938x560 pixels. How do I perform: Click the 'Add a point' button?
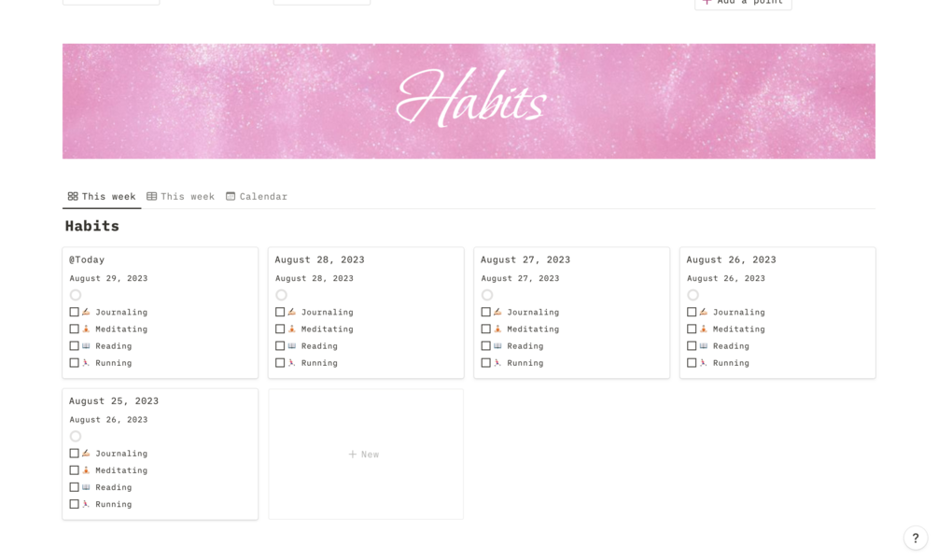tap(743, 3)
